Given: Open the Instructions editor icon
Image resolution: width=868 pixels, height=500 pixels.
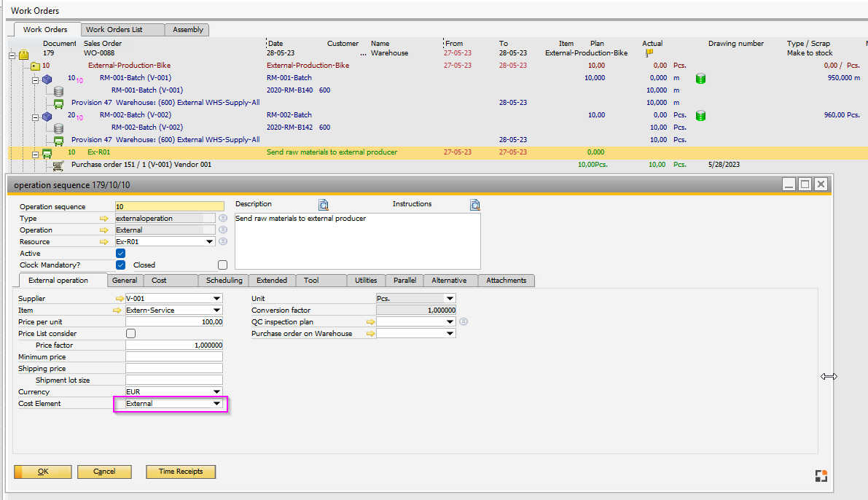Looking at the screenshot, I should (474, 204).
